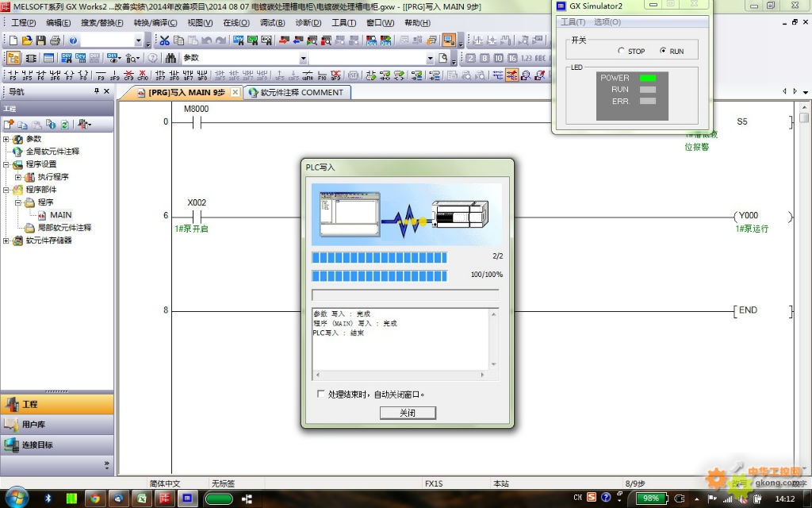Collapse the 程序设置 tree node
Screen dimensions: 812x508
[6, 164]
